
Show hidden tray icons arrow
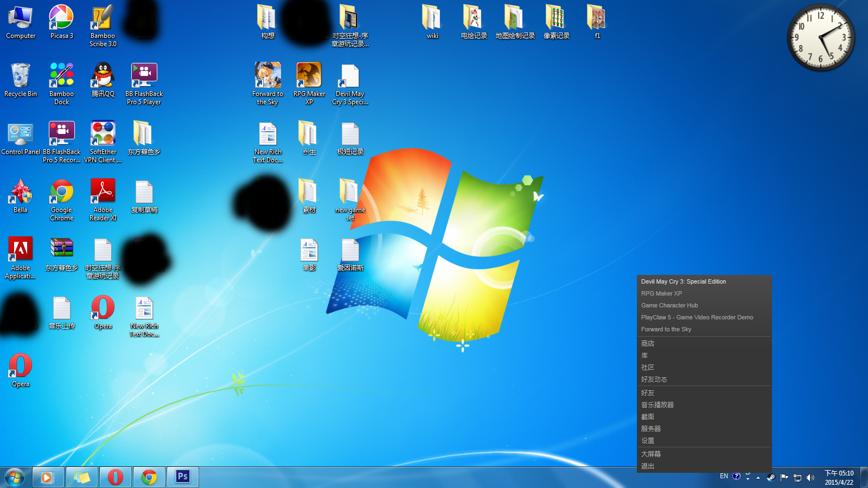point(758,478)
